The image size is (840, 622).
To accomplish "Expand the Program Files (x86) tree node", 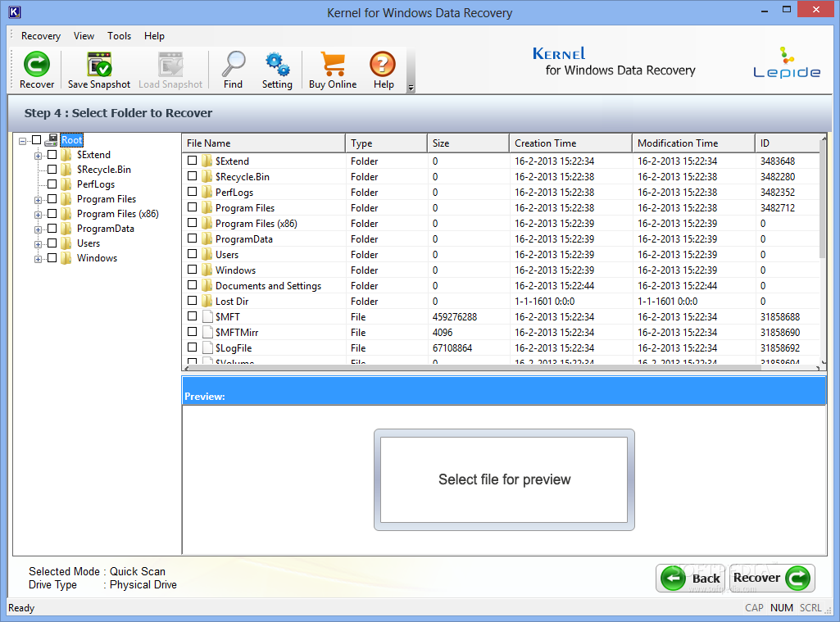I will (x=38, y=215).
